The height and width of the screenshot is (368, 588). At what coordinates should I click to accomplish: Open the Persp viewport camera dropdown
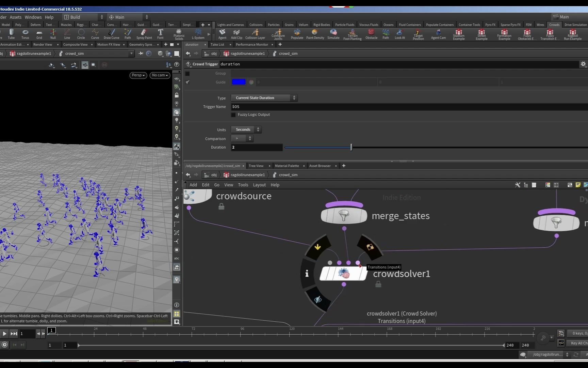tap(138, 75)
